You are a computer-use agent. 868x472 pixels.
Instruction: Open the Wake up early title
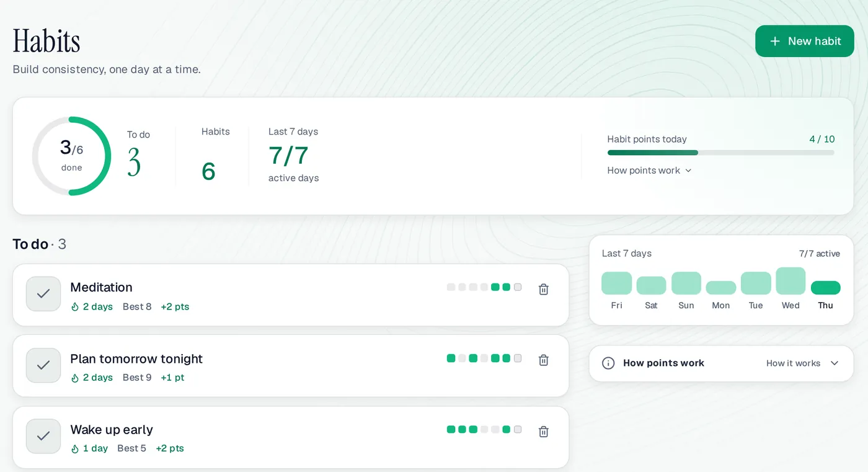pos(112,429)
